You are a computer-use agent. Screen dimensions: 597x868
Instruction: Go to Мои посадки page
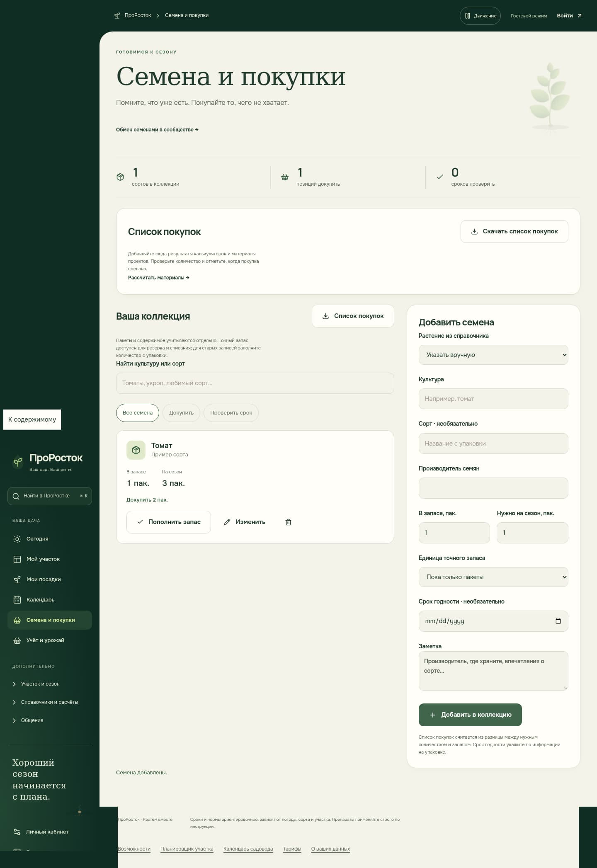(x=50, y=579)
